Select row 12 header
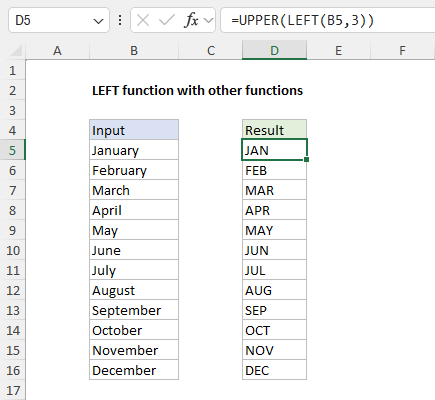Screen dimensions: 435x400 point(13,290)
